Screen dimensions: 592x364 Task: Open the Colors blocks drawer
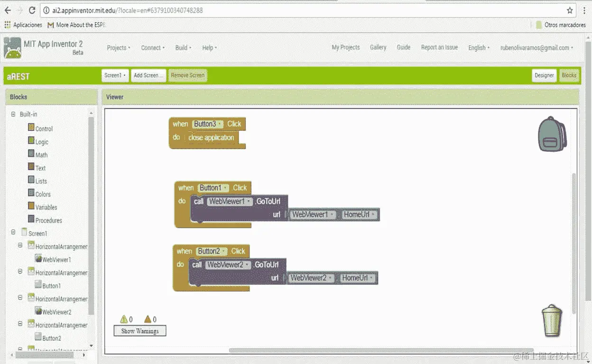(x=42, y=194)
